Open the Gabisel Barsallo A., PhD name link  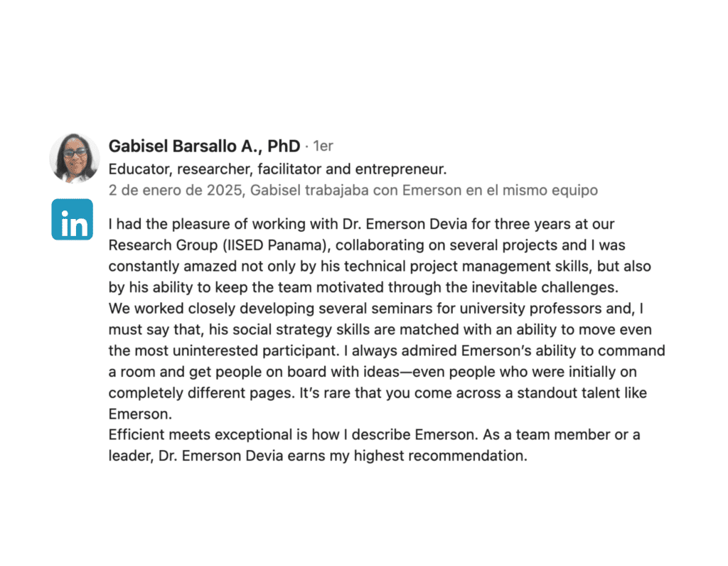[x=204, y=146]
